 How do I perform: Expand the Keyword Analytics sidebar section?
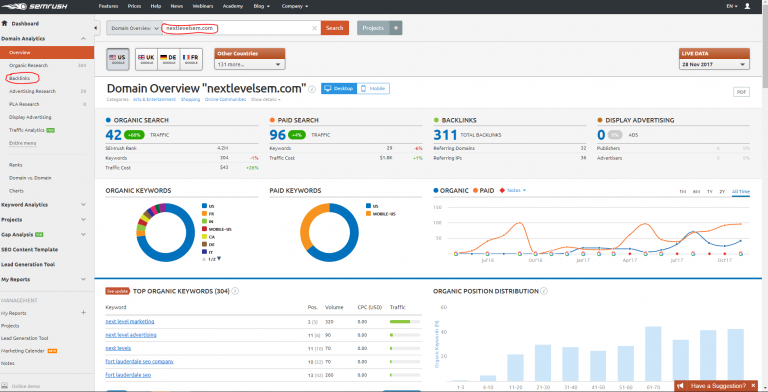[x=43, y=205]
